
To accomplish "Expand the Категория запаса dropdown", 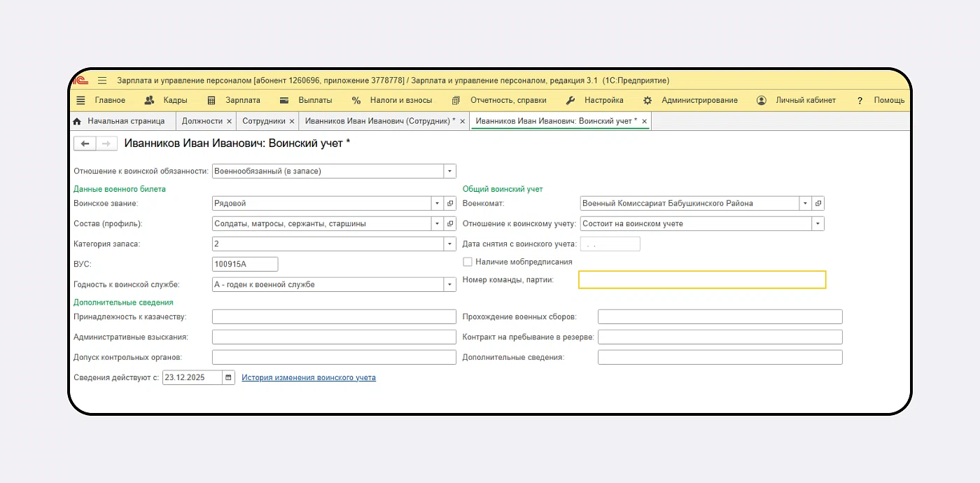I will pyautogui.click(x=449, y=244).
